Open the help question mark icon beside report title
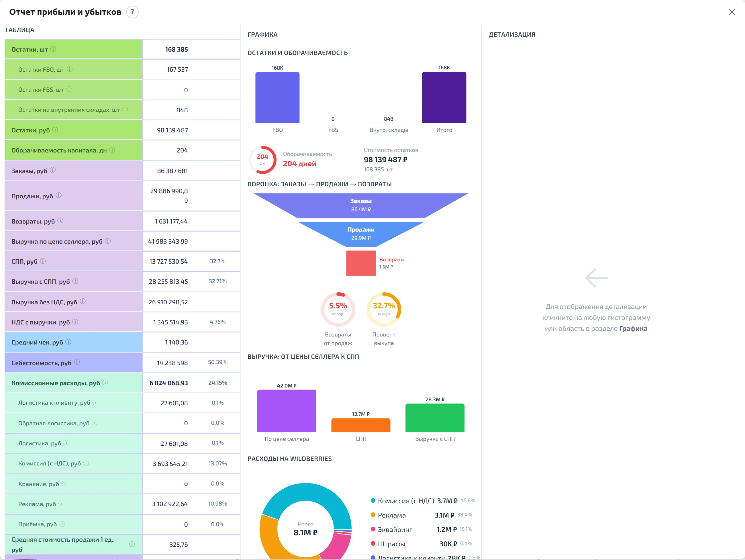 pos(132,12)
